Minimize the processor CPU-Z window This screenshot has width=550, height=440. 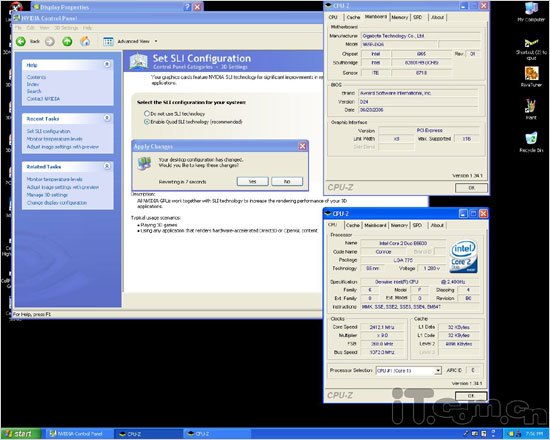coord(463,213)
